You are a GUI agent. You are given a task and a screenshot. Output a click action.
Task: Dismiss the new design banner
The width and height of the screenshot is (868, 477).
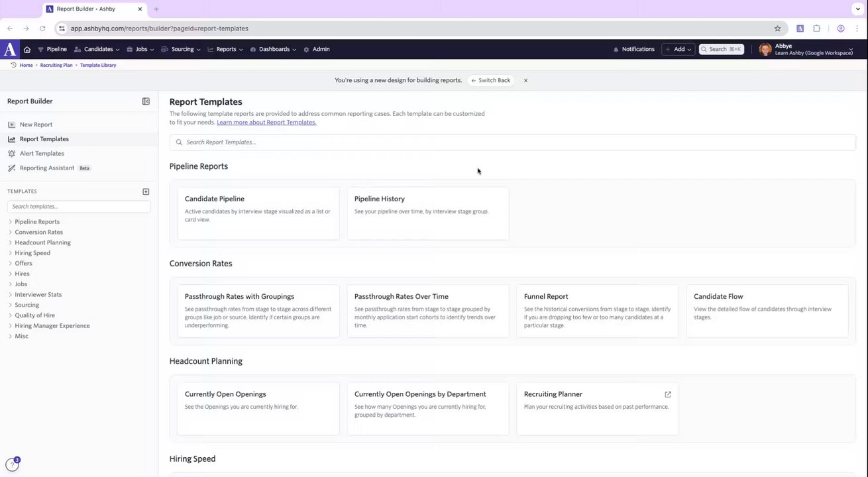pos(525,80)
